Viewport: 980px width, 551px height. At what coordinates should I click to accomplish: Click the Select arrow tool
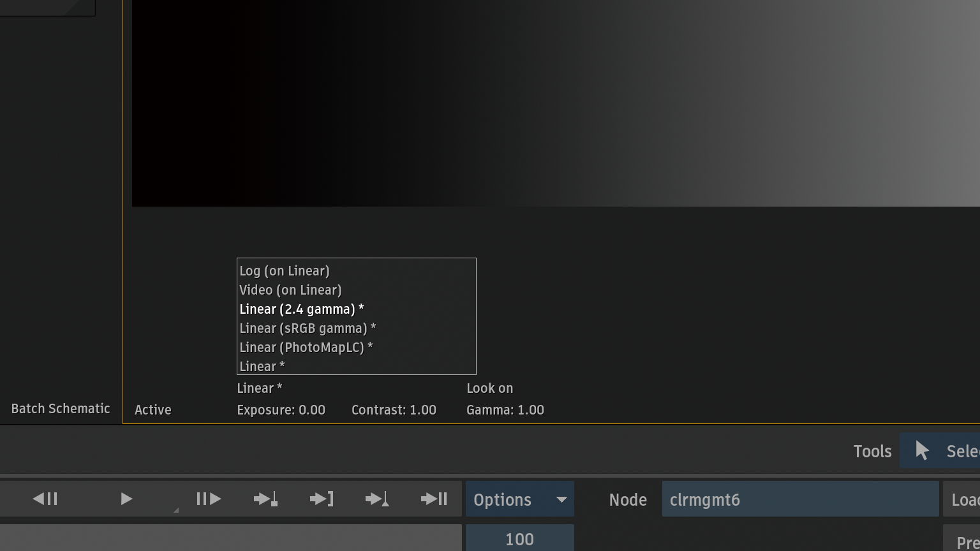(x=940, y=451)
